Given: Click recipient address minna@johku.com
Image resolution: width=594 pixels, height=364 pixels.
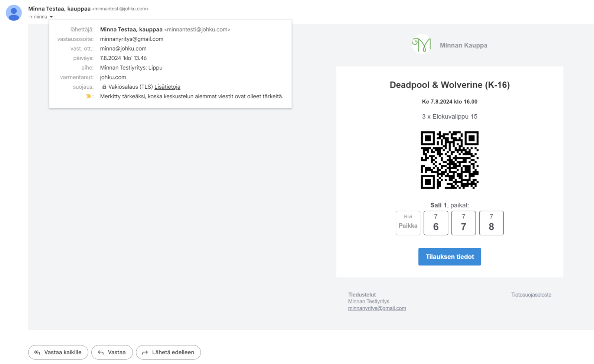Looking at the screenshot, I should 123,49.
